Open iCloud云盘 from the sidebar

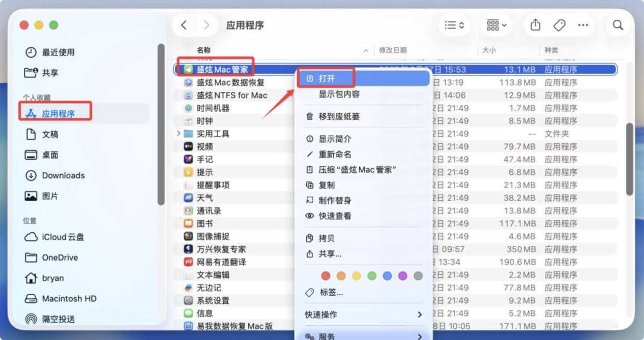59,237
